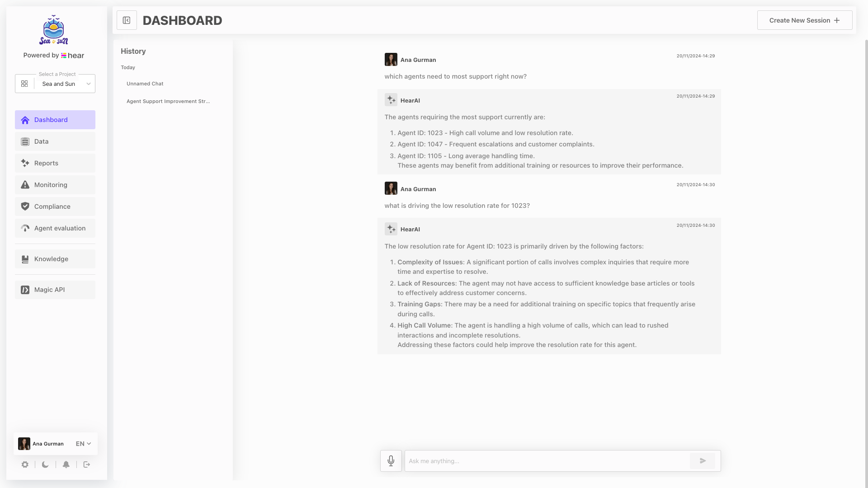The width and height of the screenshot is (868, 488).
Task: Click Create New Session button
Action: (805, 20)
